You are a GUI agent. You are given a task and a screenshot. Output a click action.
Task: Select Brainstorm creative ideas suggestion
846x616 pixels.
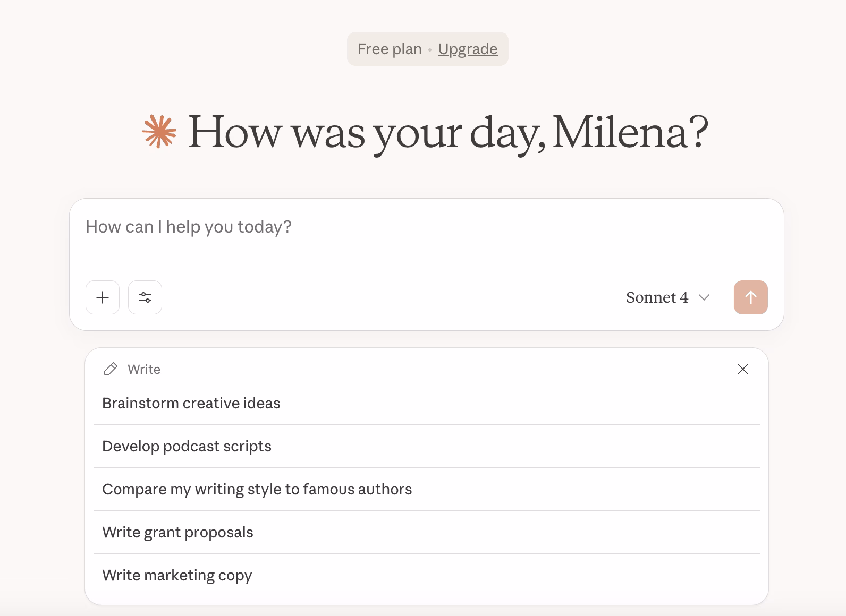[191, 403]
